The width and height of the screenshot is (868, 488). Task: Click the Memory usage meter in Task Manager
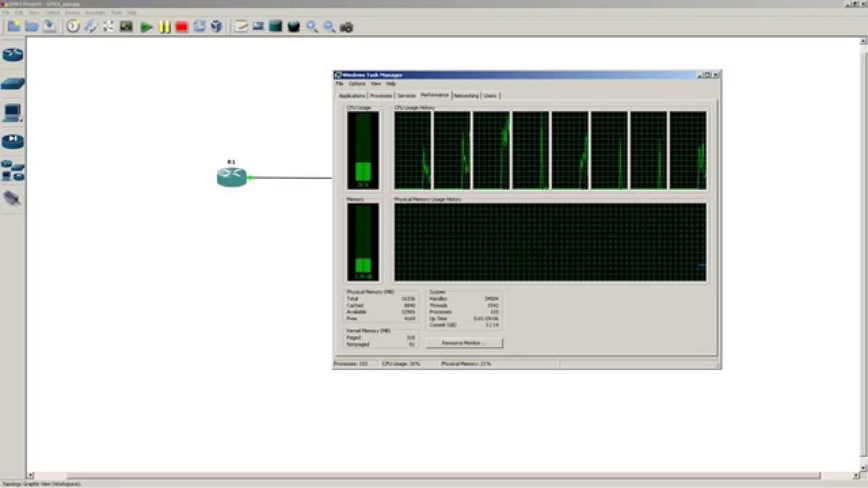[x=363, y=242]
